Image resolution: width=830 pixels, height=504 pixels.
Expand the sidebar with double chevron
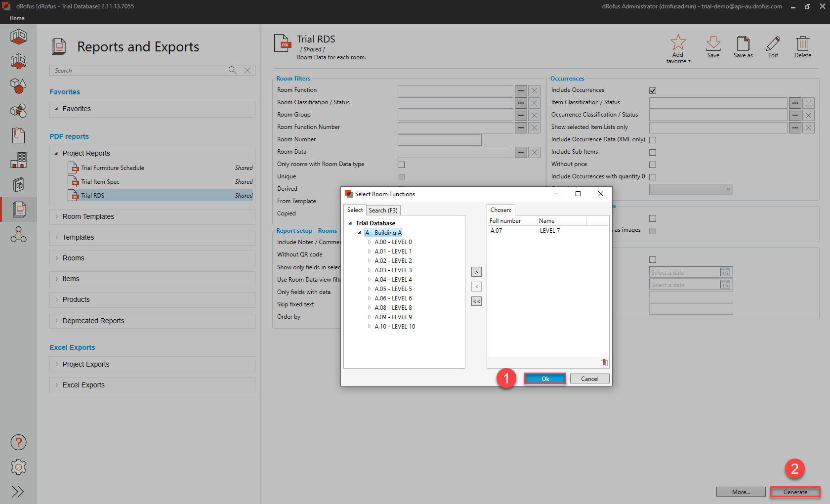(18, 492)
